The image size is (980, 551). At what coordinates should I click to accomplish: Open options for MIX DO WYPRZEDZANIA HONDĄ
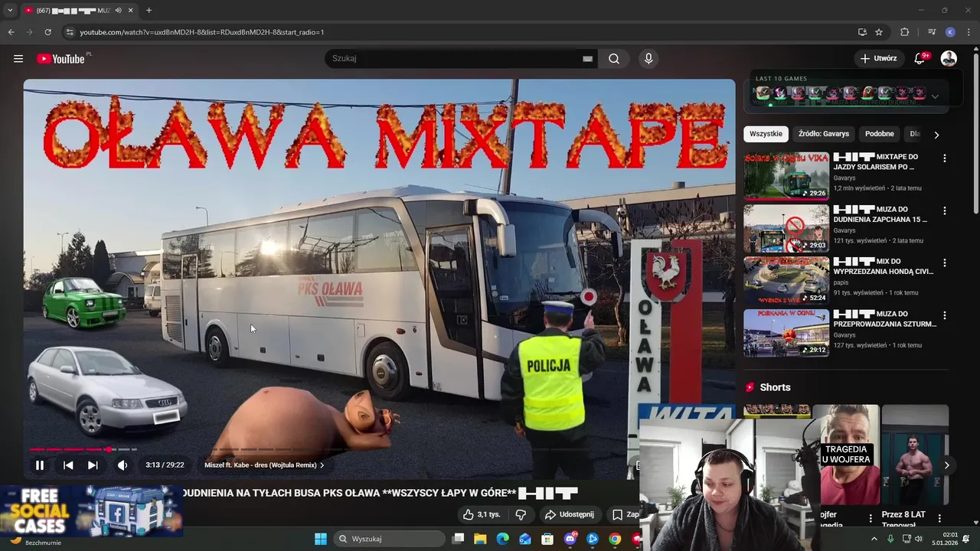(944, 262)
